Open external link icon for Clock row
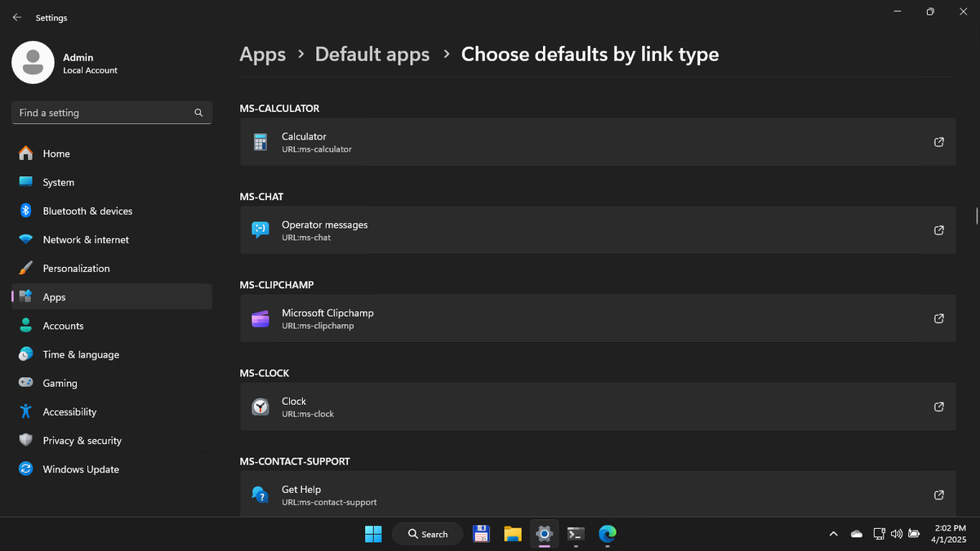Viewport: 980px width, 551px height. click(x=939, y=407)
